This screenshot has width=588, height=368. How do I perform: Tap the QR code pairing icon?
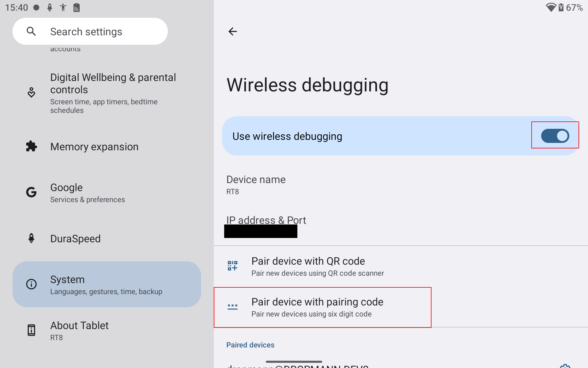pos(232,266)
